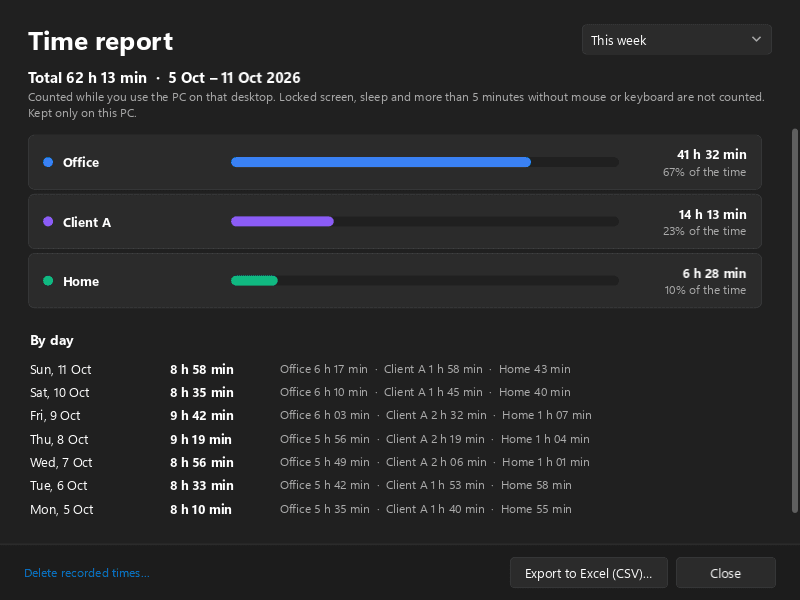
Task: Click the 10% of the time text
Action: pyautogui.click(x=705, y=290)
